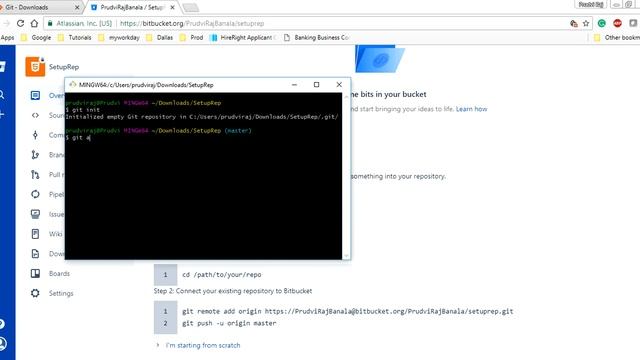This screenshot has height=360, width=640.
Task: Switch to the Git - Downloads tab
Action: (39, 7)
